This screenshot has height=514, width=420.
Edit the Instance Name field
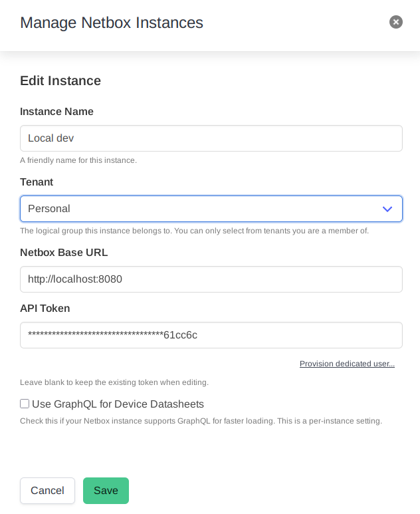[x=211, y=138]
